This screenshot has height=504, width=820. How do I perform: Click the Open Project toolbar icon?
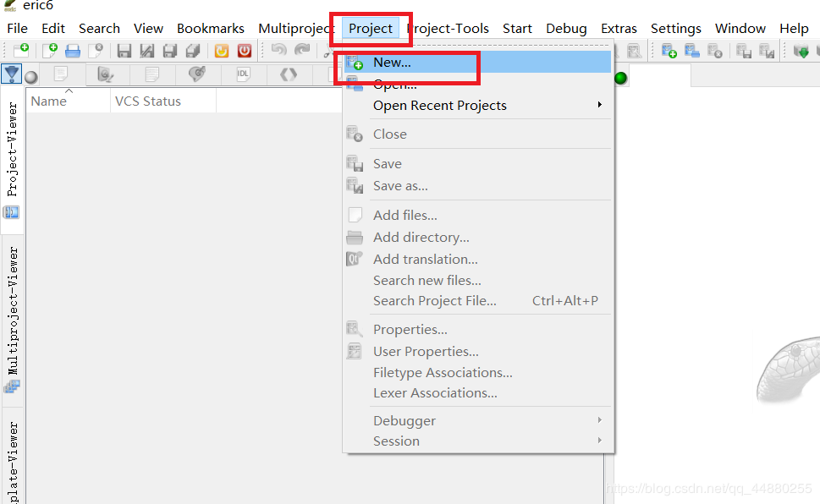(x=692, y=51)
